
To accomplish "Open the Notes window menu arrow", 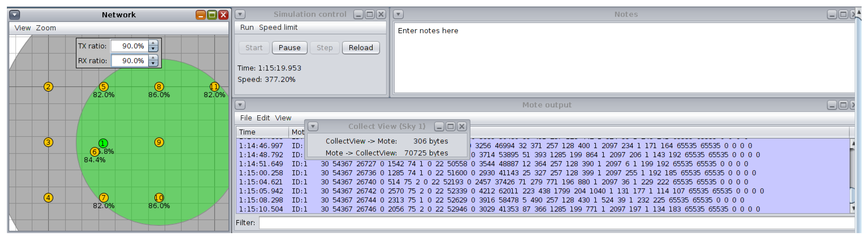I will click(x=398, y=15).
